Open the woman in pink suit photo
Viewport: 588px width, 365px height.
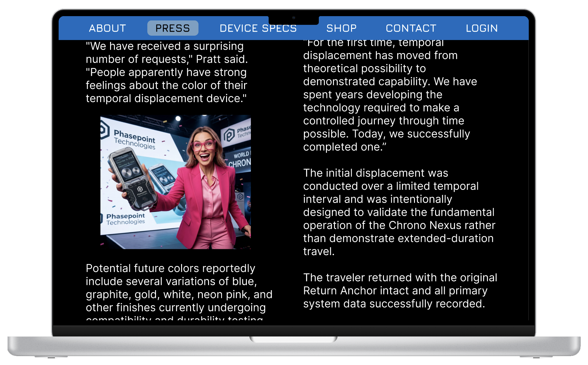pyautogui.click(x=176, y=182)
